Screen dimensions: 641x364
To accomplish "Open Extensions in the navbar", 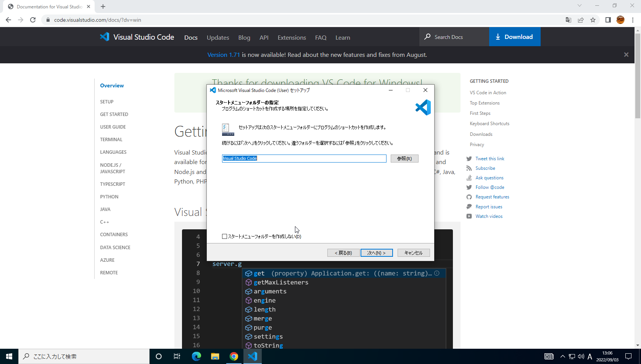I will (292, 37).
